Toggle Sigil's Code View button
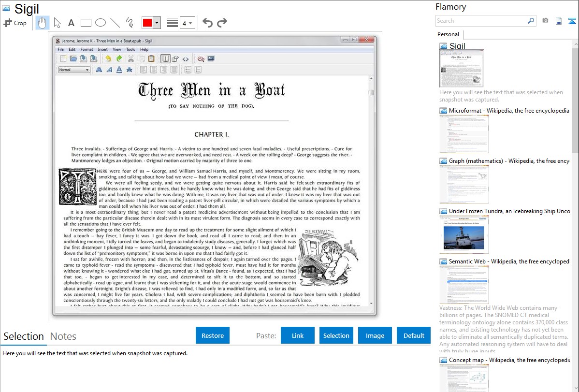The image size is (579, 392). tap(186, 59)
